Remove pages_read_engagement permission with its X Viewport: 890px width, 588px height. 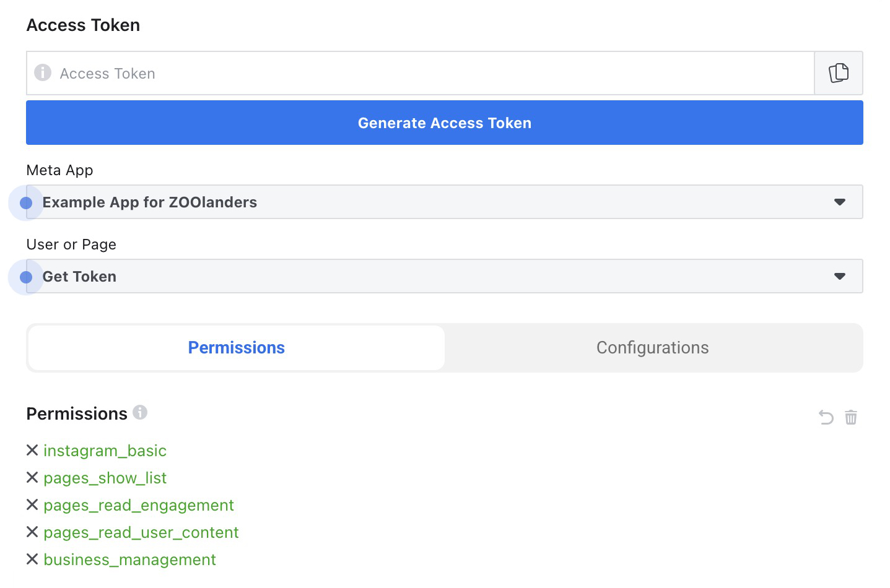[32, 504]
